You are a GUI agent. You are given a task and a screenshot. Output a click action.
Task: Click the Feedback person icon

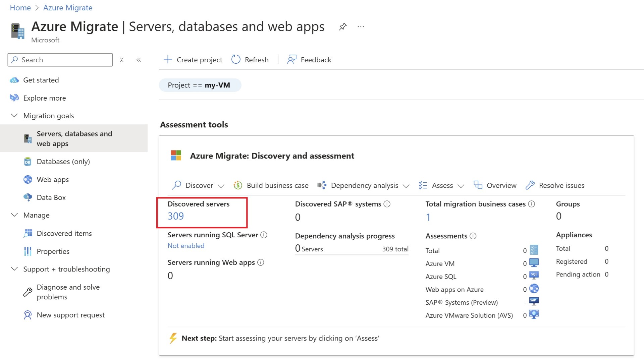[x=292, y=59]
